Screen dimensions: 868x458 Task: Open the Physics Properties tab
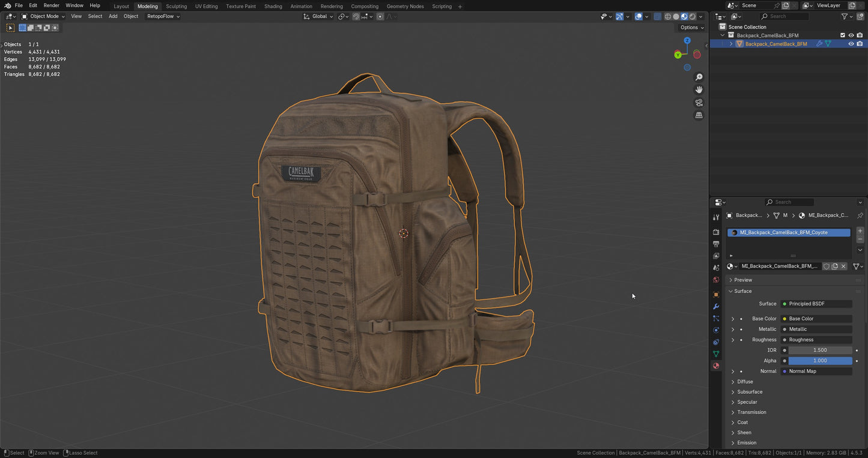715,330
